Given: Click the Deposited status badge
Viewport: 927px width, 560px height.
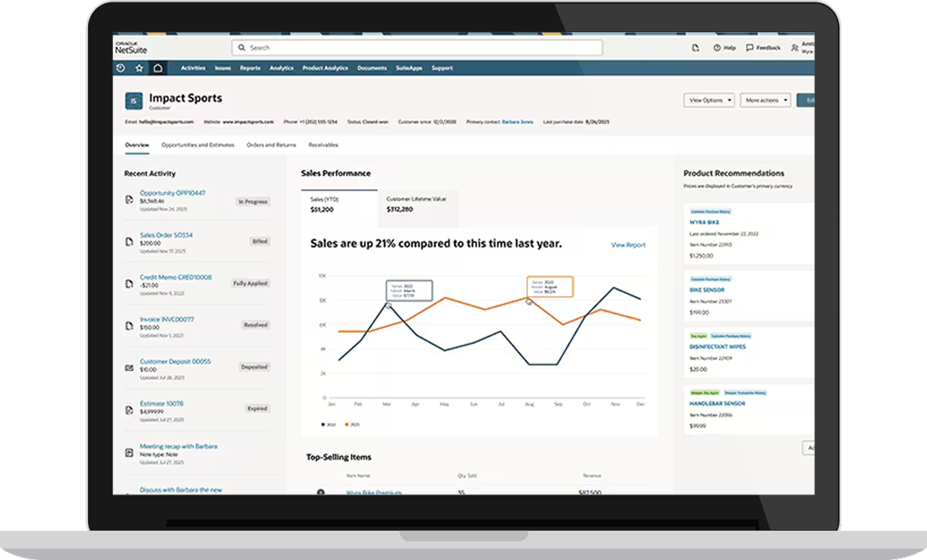Looking at the screenshot, I should coord(254,367).
